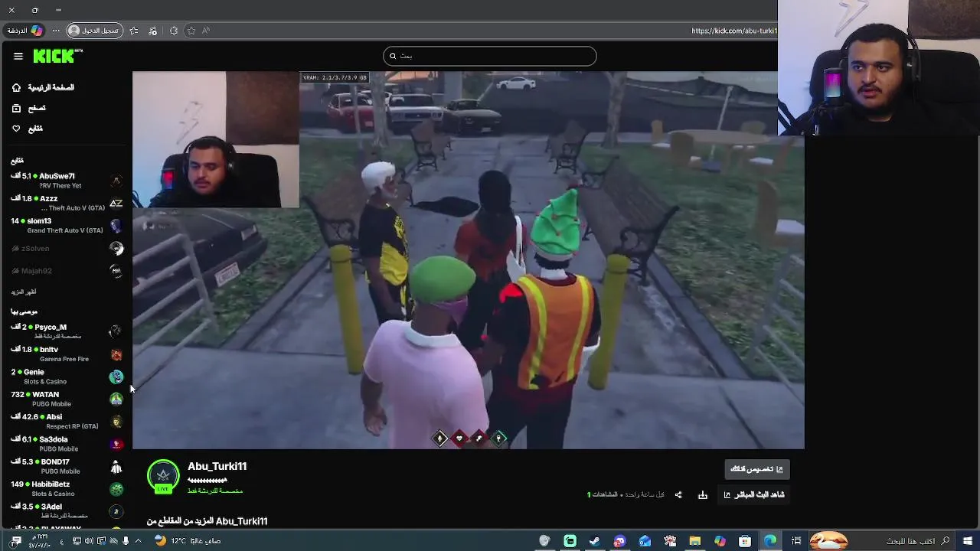Open the taskbar clock and date
980x551 pixels.
point(39,540)
